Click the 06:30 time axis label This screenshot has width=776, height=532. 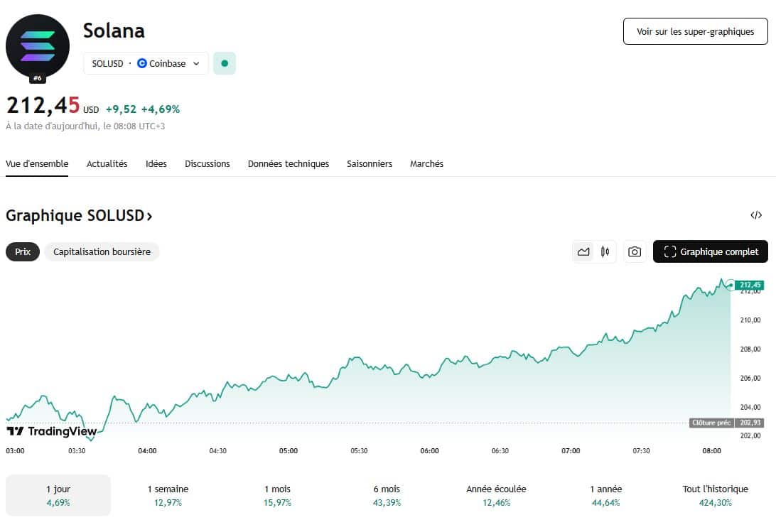coord(500,451)
